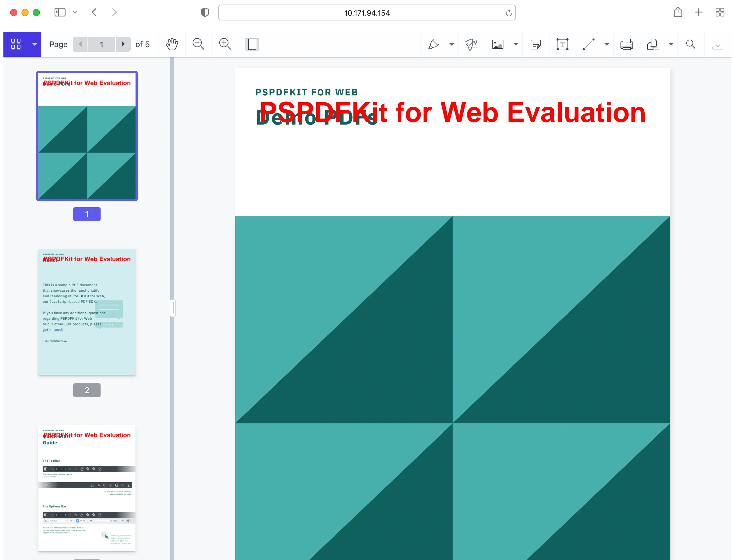
Task: Click the page number input field
Action: [x=101, y=44]
